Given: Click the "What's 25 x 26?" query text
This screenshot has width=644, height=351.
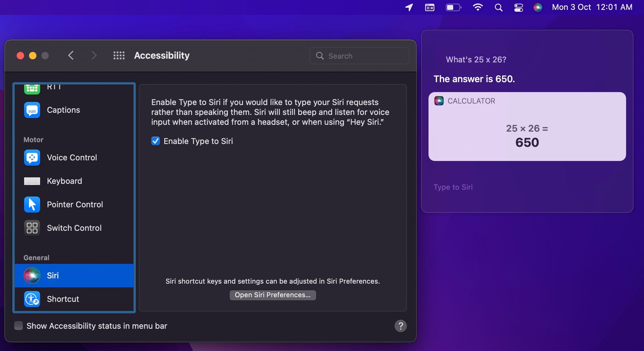Looking at the screenshot, I should click(476, 60).
